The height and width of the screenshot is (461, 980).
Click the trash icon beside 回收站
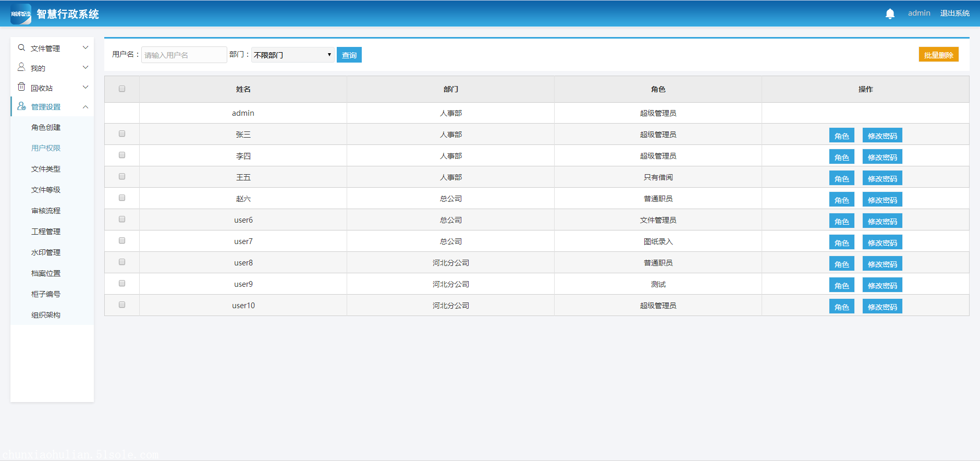coord(21,87)
